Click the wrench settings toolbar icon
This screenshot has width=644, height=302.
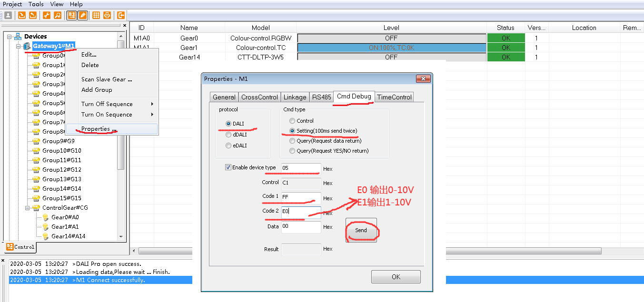(x=47, y=15)
